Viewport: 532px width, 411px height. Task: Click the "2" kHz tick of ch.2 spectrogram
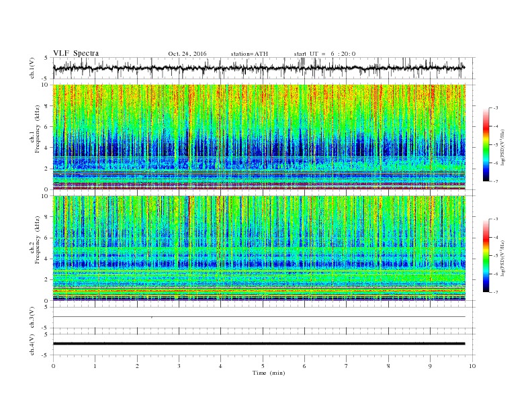pos(47,280)
